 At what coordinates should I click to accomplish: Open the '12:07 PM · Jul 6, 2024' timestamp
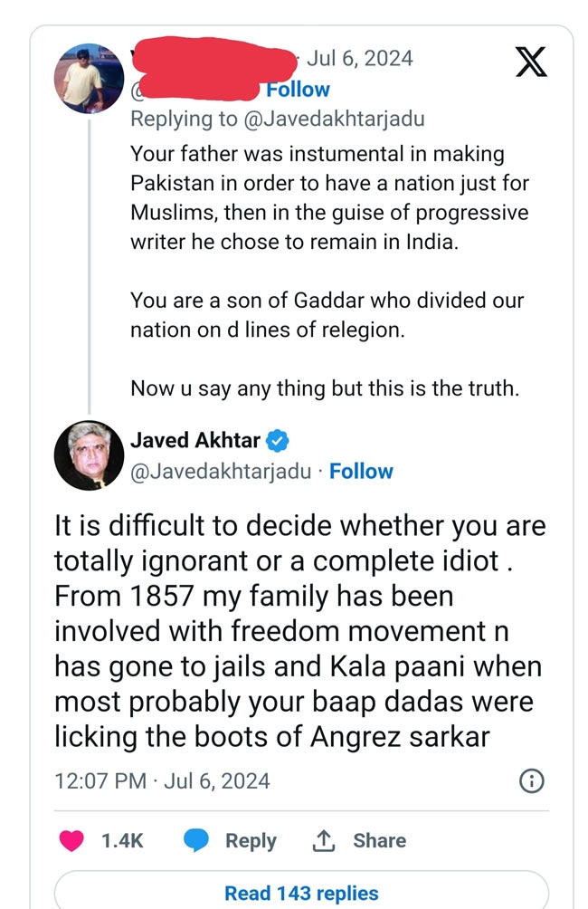click(x=162, y=780)
